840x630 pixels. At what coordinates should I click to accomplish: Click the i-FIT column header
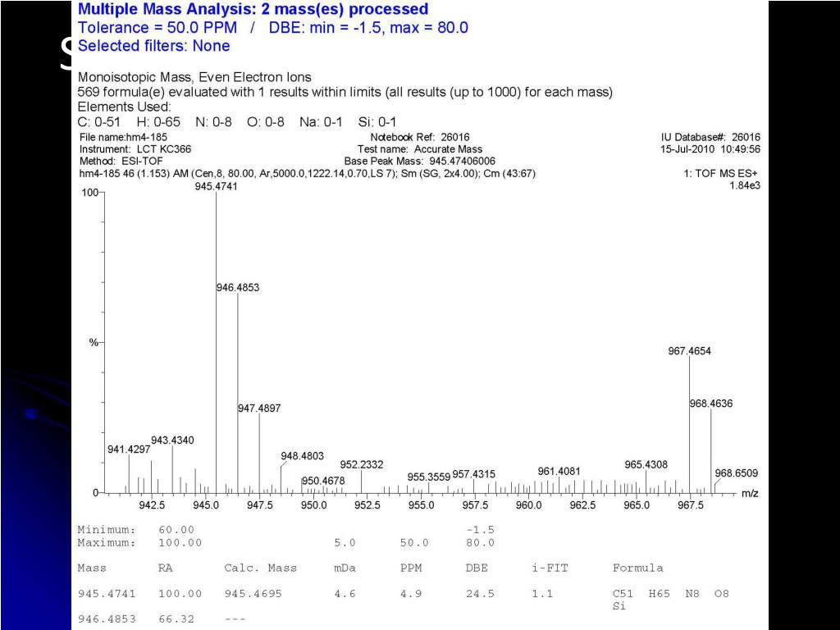550,568
